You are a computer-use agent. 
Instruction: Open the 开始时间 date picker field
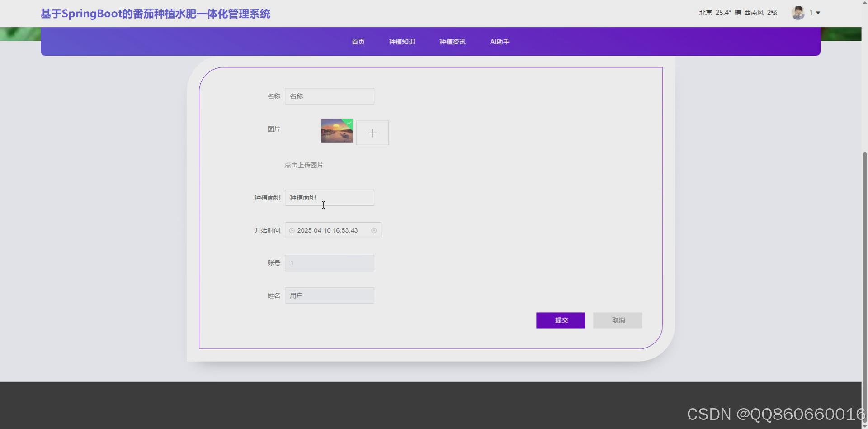click(333, 230)
